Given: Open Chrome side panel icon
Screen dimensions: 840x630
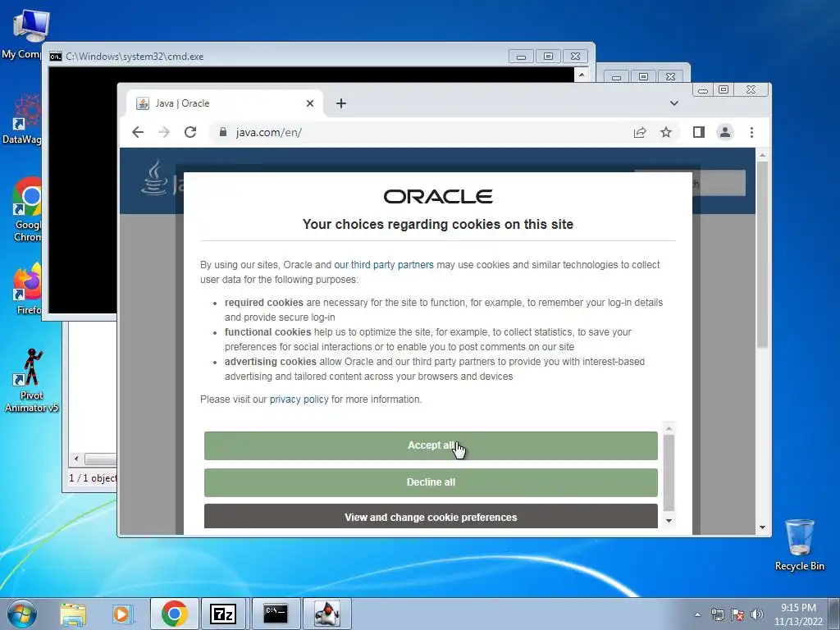Looking at the screenshot, I should tap(699, 132).
